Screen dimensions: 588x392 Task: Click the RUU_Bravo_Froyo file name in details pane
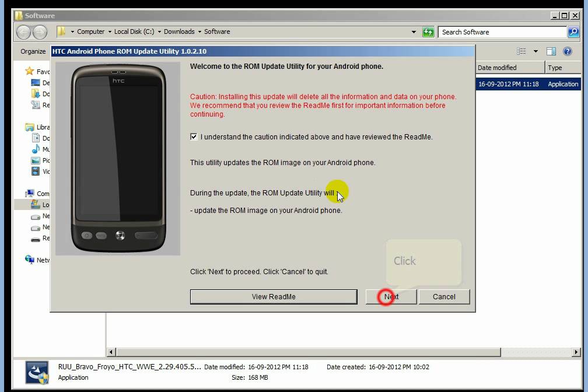click(x=129, y=367)
